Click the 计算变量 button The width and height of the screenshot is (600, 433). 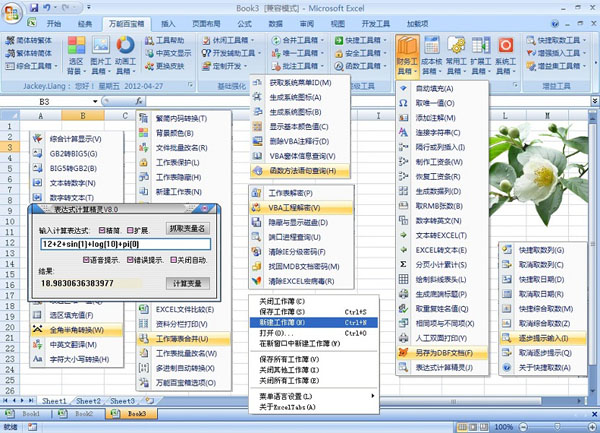click(188, 283)
